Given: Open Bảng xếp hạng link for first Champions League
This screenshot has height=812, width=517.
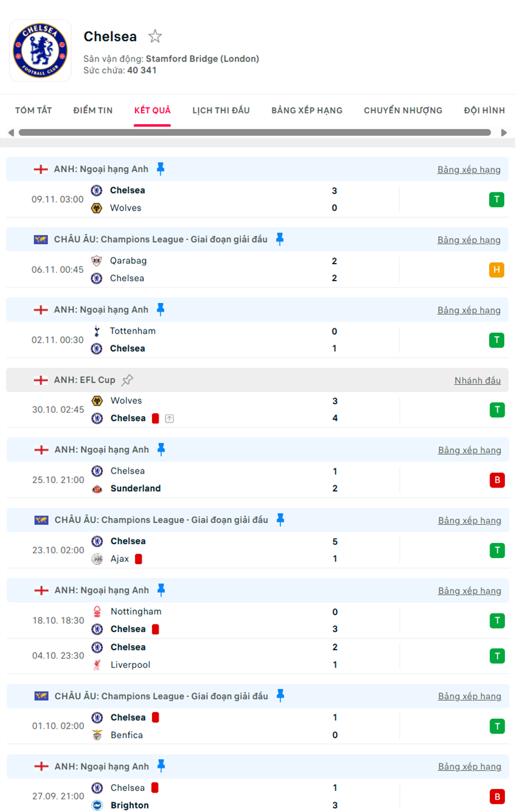Looking at the screenshot, I should [469, 240].
